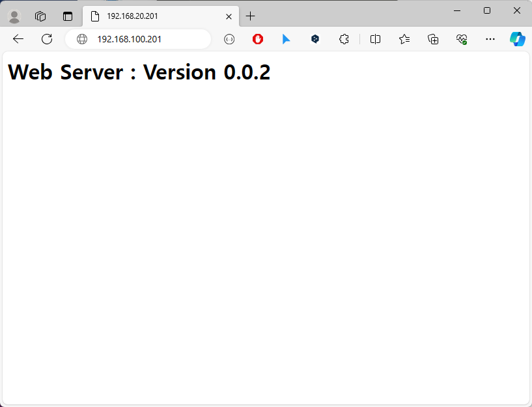
Task: Open the Copilot sidebar
Action: pos(518,39)
